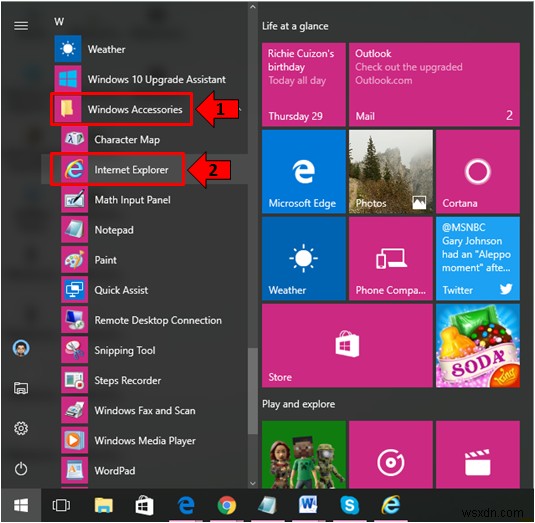This screenshot has width=535, height=523.
Task: Click the app list scroll up arrow
Action: pyautogui.click(x=252, y=6)
